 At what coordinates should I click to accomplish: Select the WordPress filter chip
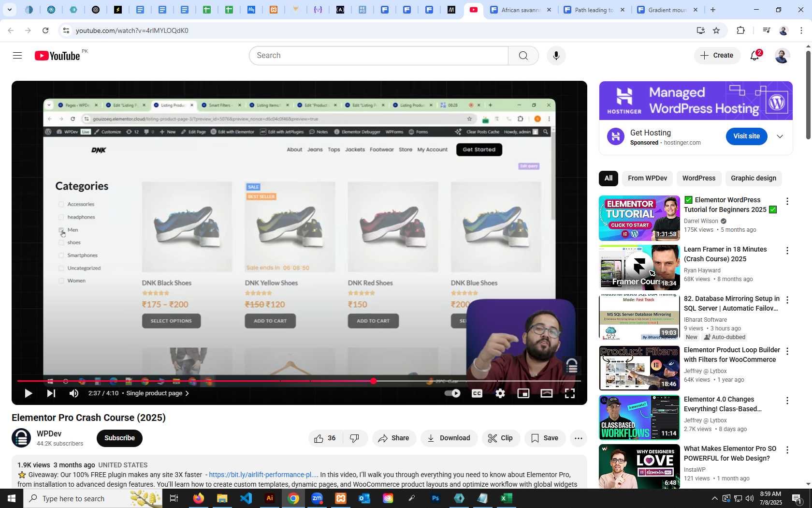(698, 179)
